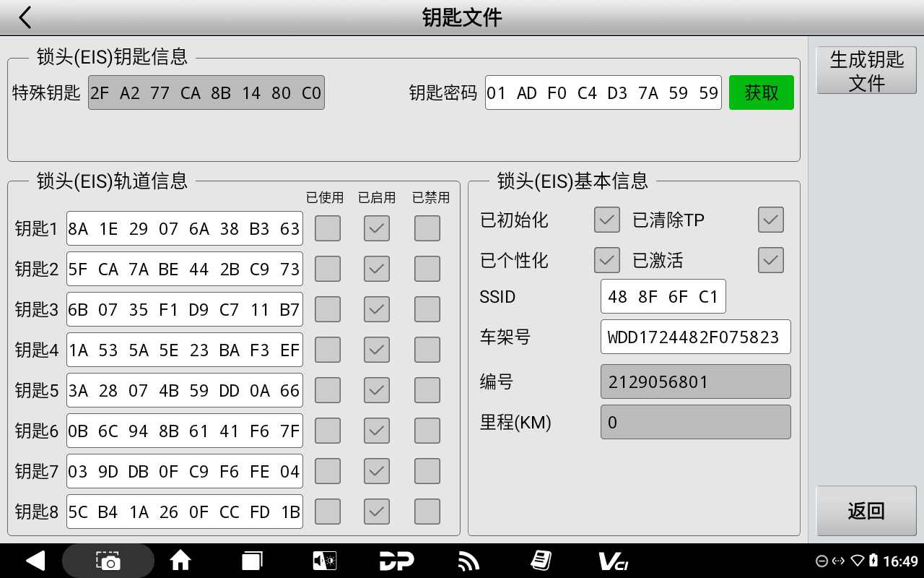
Task: Toggle 已启用 checkbox for 钥匙1
Action: (377, 228)
